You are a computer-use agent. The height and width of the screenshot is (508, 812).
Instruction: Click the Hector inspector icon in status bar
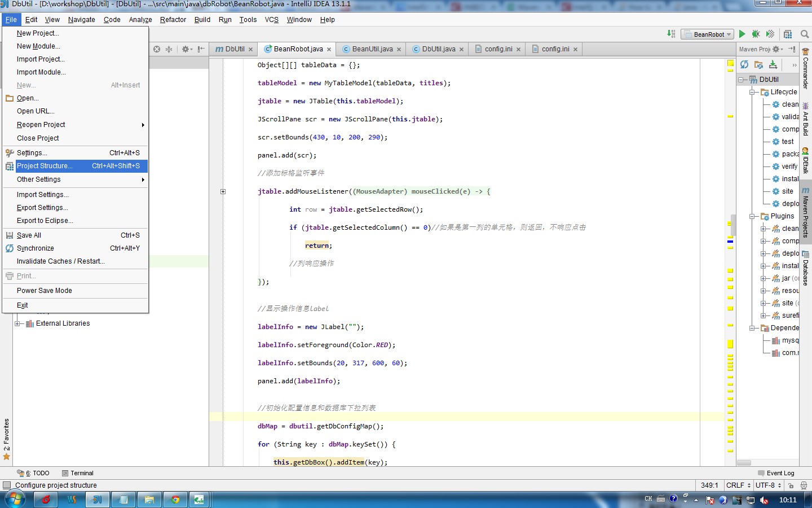tap(804, 485)
